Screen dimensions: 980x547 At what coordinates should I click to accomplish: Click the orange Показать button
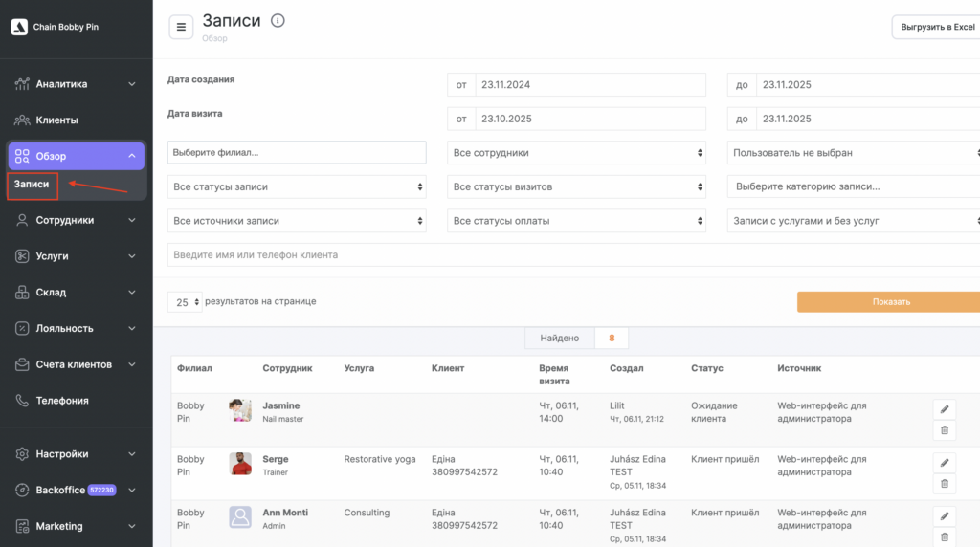click(x=890, y=301)
